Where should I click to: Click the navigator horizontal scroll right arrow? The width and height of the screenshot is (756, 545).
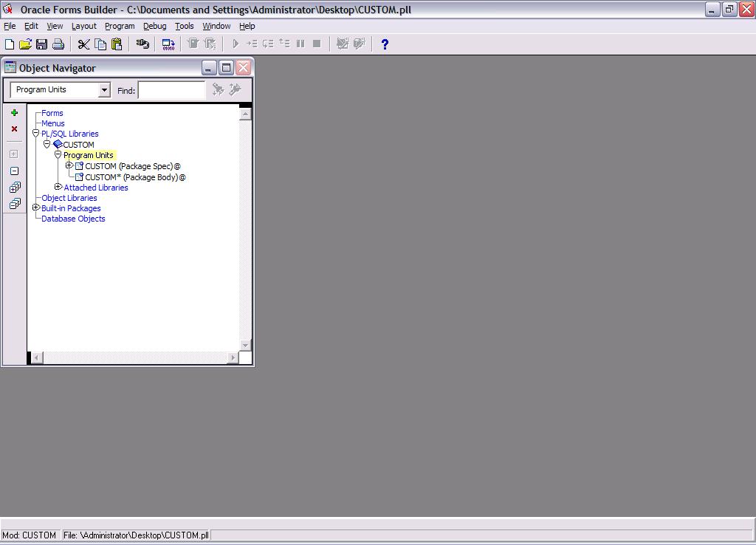pyautogui.click(x=233, y=357)
